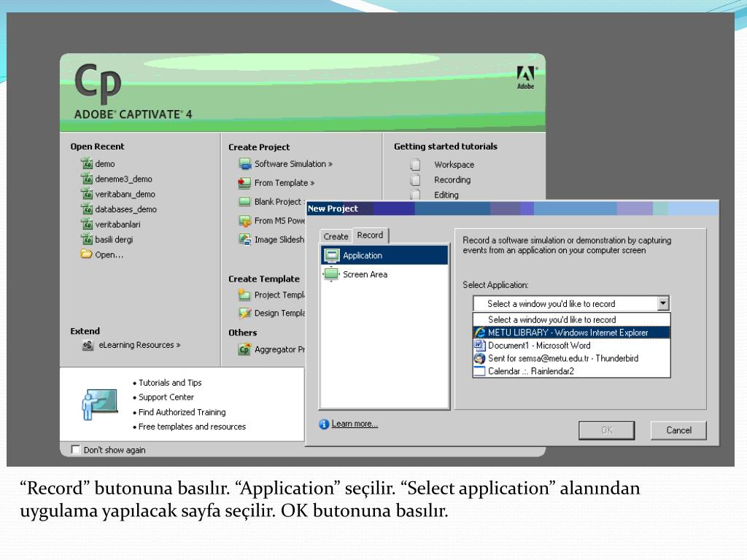Switch to the Record tab
The width and height of the screenshot is (747, 560).
[370, 236]
